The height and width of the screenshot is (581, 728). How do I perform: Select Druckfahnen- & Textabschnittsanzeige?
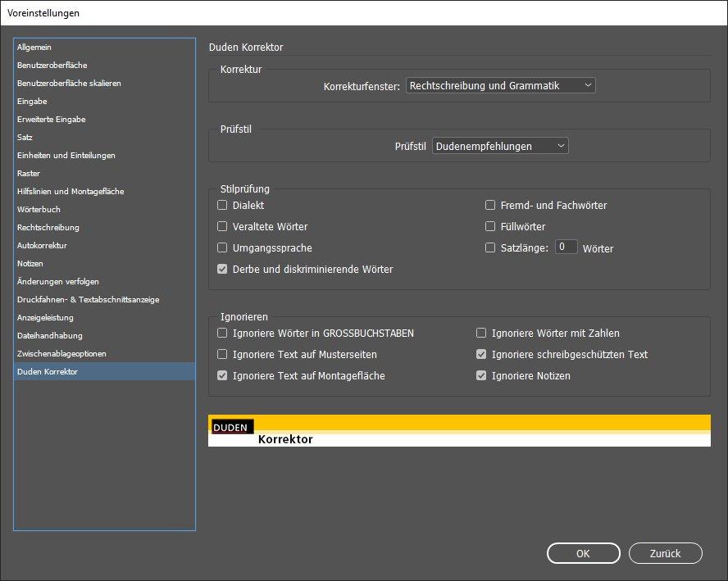(x=104, y=300)
